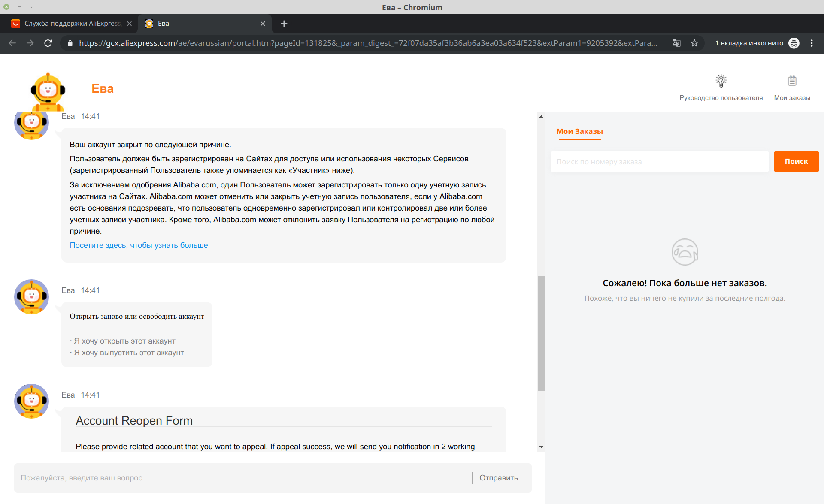The width and height of the screenshot is (824, 504).
Task: Click the address bar URL
Action: [x=368, y=43]
